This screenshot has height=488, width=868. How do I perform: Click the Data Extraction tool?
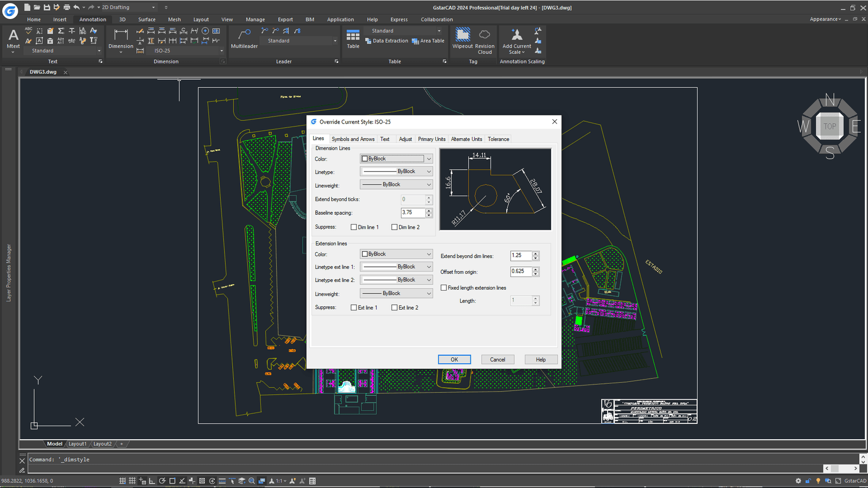[x=386, y=41]
